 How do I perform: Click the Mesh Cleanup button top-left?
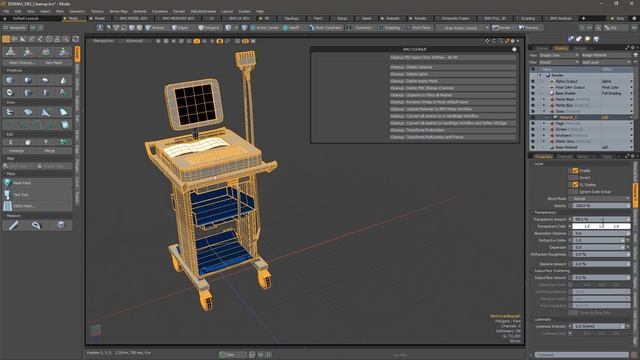[21, 63]
